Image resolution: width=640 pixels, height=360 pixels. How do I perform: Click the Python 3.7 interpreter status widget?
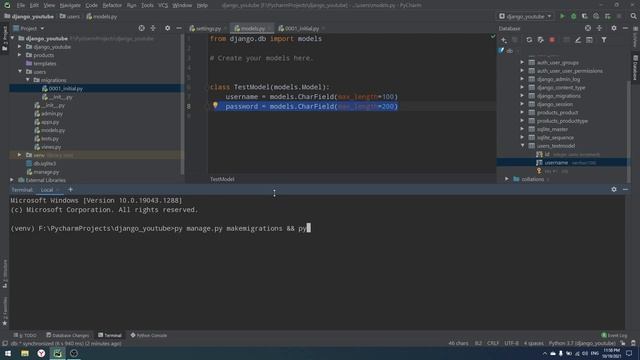582,343
